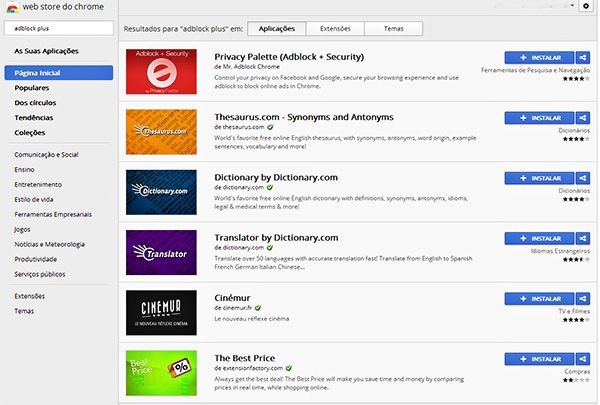Share the Privacy Palette app
600x405 pixels.
pyautogui.click(x=583, y=58)
